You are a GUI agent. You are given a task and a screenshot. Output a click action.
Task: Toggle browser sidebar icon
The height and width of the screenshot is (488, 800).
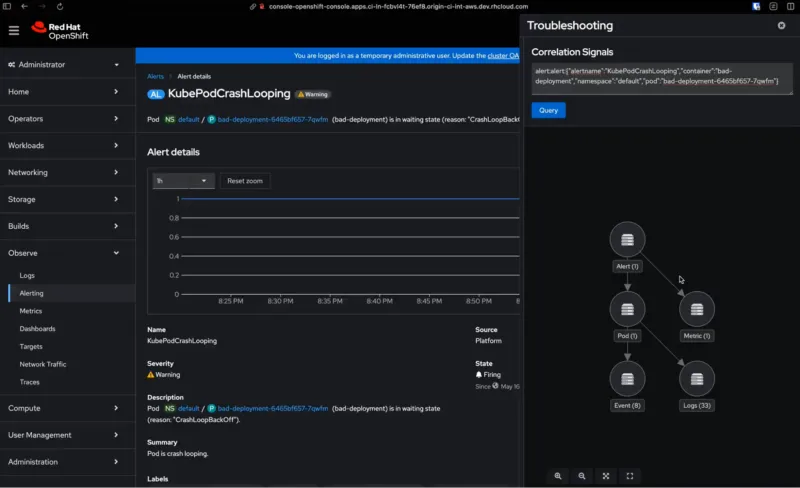[x=7, y=7]
